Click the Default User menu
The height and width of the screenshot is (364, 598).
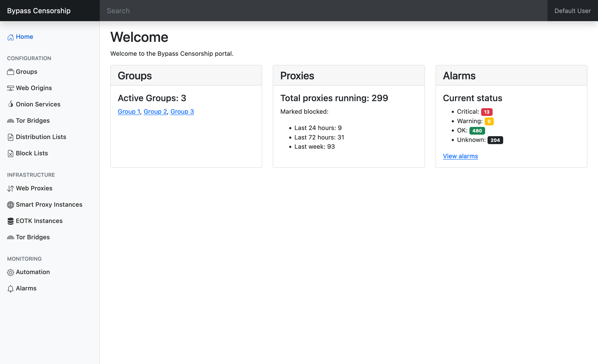point(572,11)
